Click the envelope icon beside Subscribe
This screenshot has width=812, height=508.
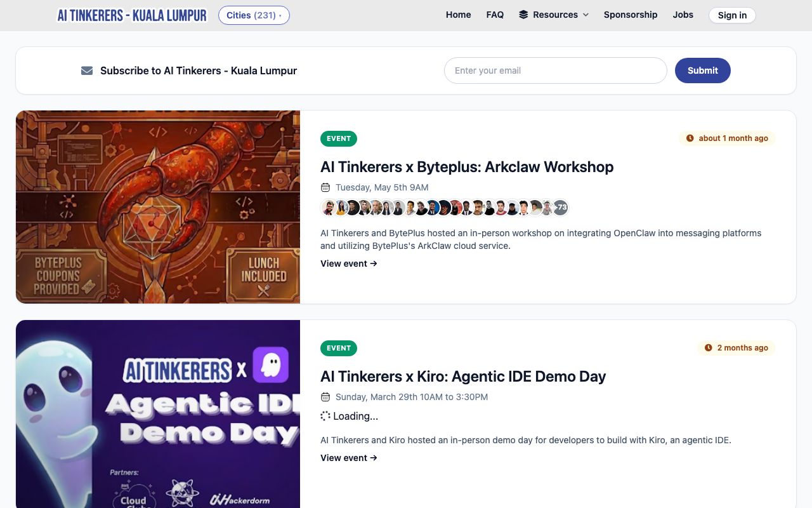coord(87,70)
